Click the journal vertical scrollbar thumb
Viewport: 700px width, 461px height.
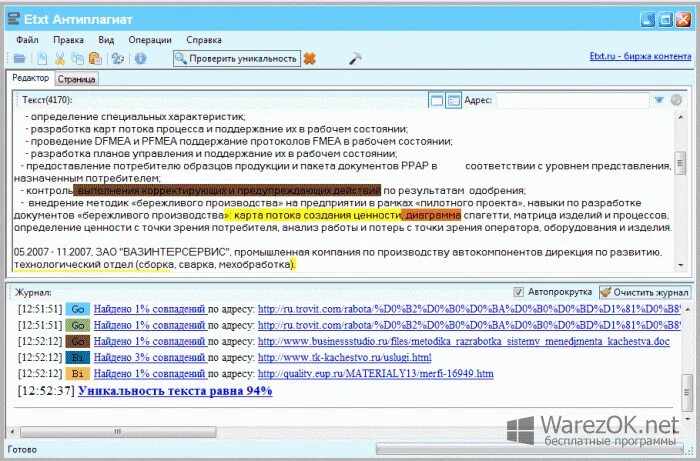pos(686,393)
